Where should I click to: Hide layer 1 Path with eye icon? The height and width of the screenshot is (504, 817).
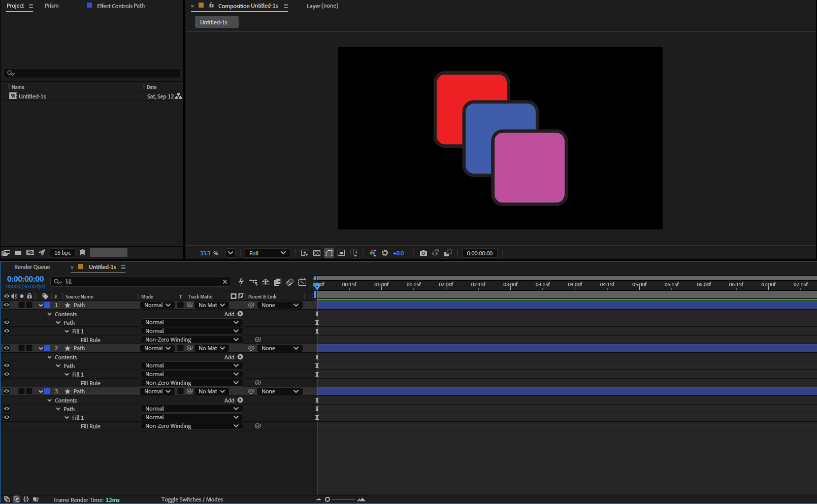7,305
